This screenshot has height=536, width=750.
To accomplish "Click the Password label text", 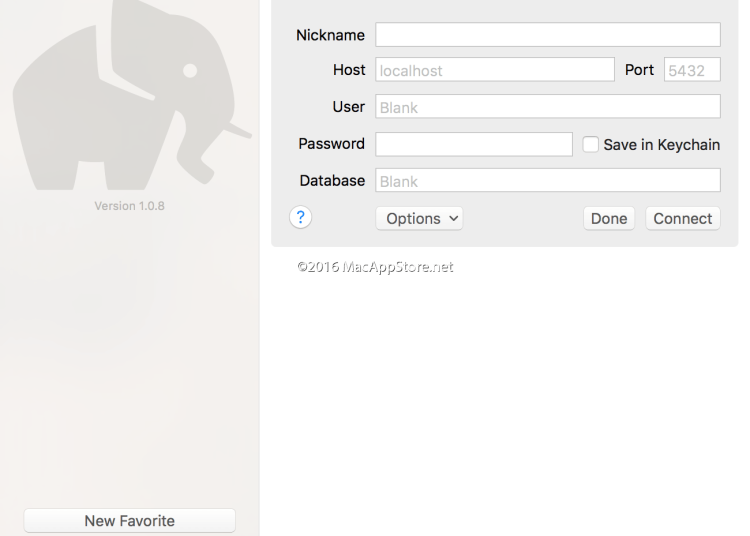I will (331, 144).
